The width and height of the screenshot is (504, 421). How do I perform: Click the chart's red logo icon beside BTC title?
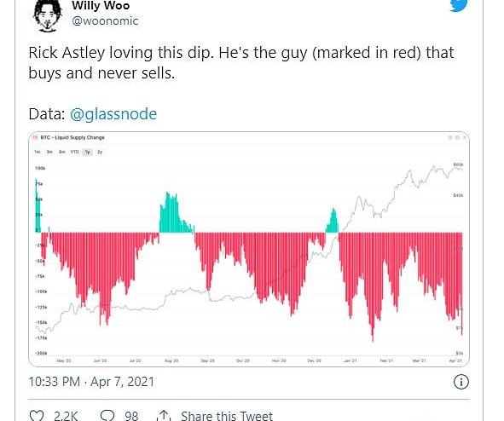[x=36, y=137]
